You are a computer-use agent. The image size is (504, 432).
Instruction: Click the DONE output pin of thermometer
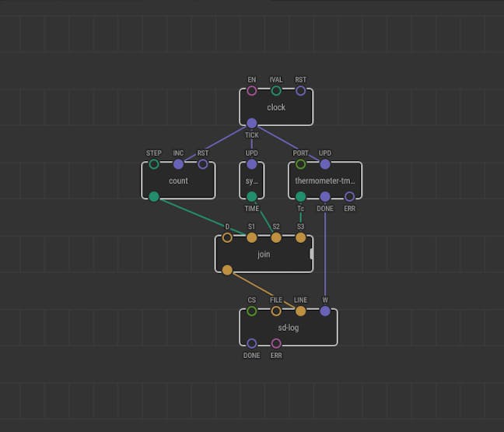[x=325, y=196]
